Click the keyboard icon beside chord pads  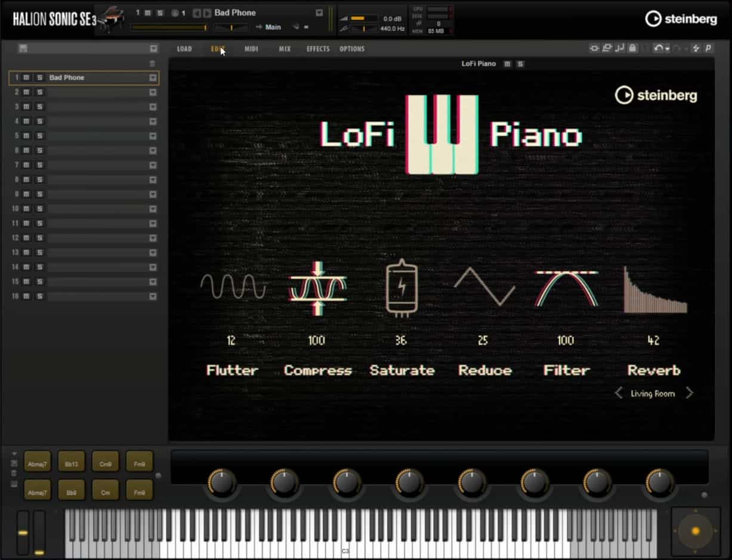[x=14, y=484]
